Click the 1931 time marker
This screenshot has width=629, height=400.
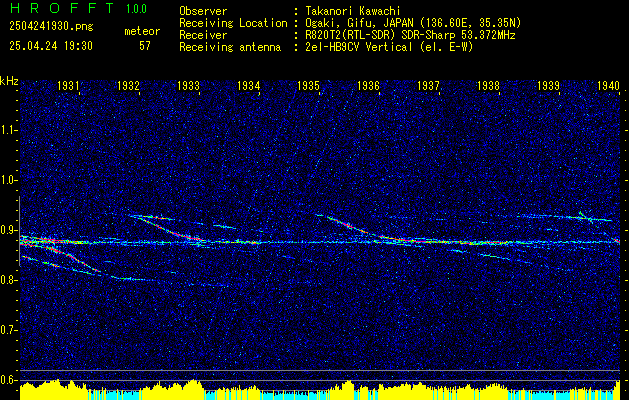click(x=68, y=85)
